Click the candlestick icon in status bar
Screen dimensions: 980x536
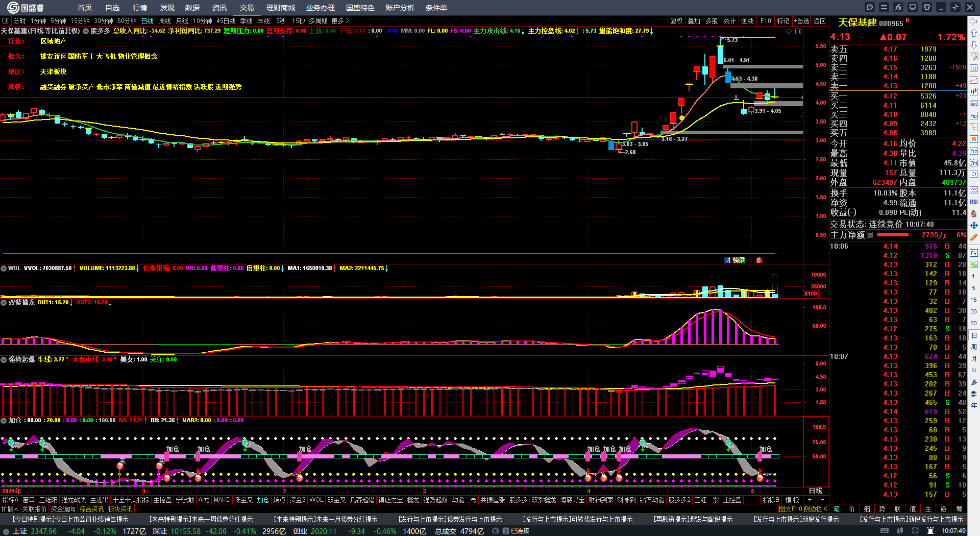tap(900, 531)
